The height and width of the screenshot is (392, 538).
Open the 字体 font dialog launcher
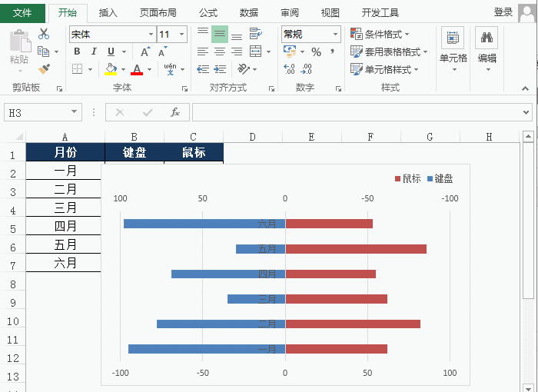[x=184, y=89]
